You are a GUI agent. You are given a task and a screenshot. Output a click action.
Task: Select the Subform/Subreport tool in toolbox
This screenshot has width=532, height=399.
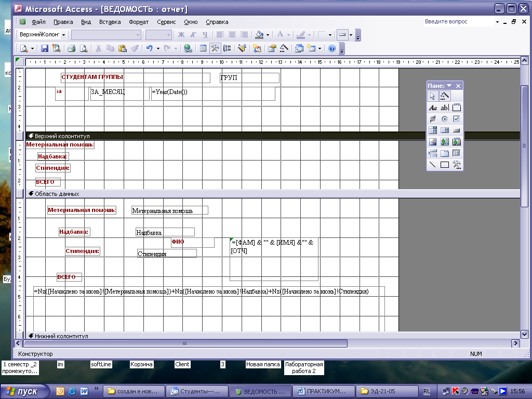(x=457, y=153)
